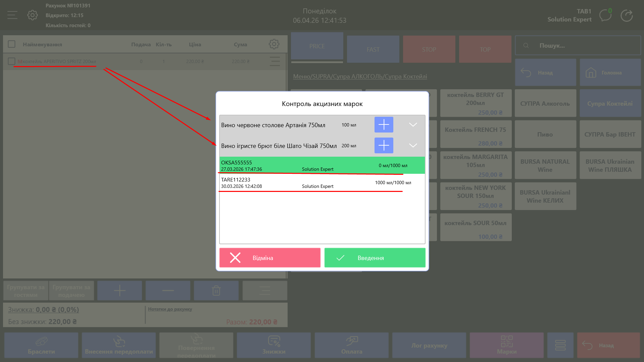The width and height of the screenshot is (644, 362).
Task: Open order table column settings gear
Action: (274, 44)
